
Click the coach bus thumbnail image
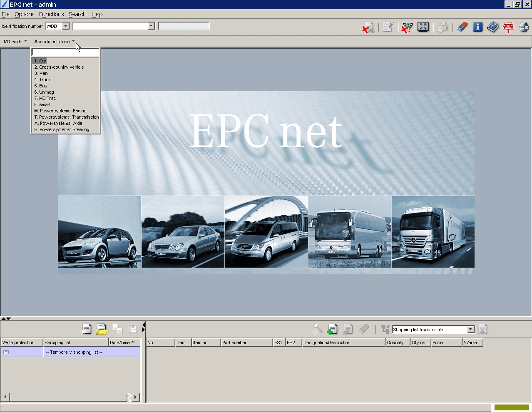click(350, 232)
